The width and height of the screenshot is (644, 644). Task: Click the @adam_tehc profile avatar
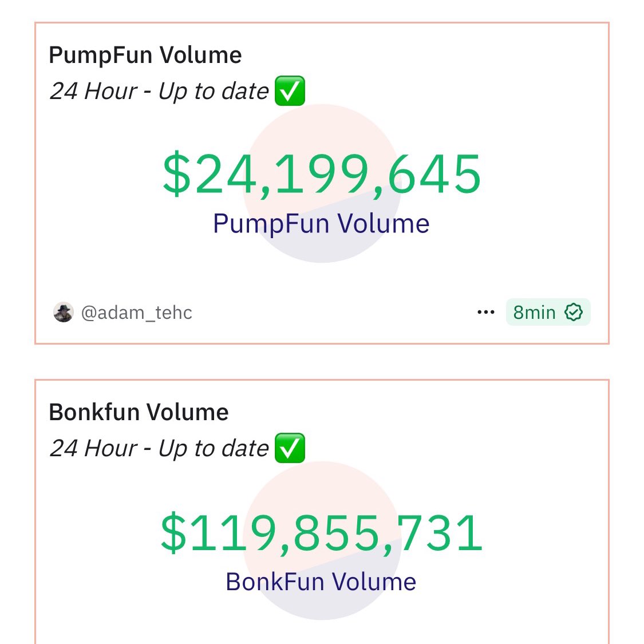pyautogui.click(x=64, y=312)
